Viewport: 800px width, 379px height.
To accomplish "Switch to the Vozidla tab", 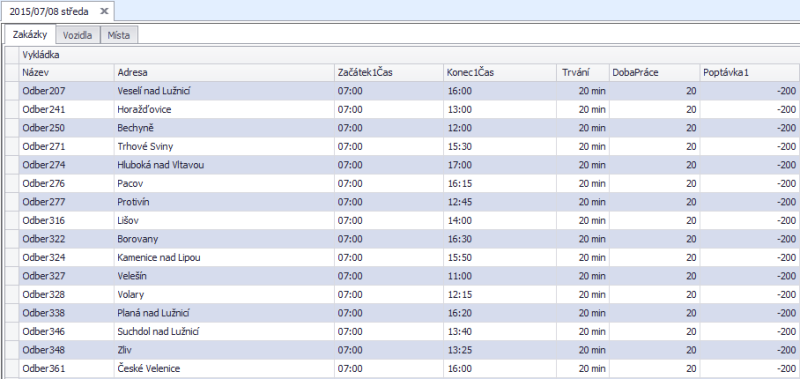I will click(78, 35).
